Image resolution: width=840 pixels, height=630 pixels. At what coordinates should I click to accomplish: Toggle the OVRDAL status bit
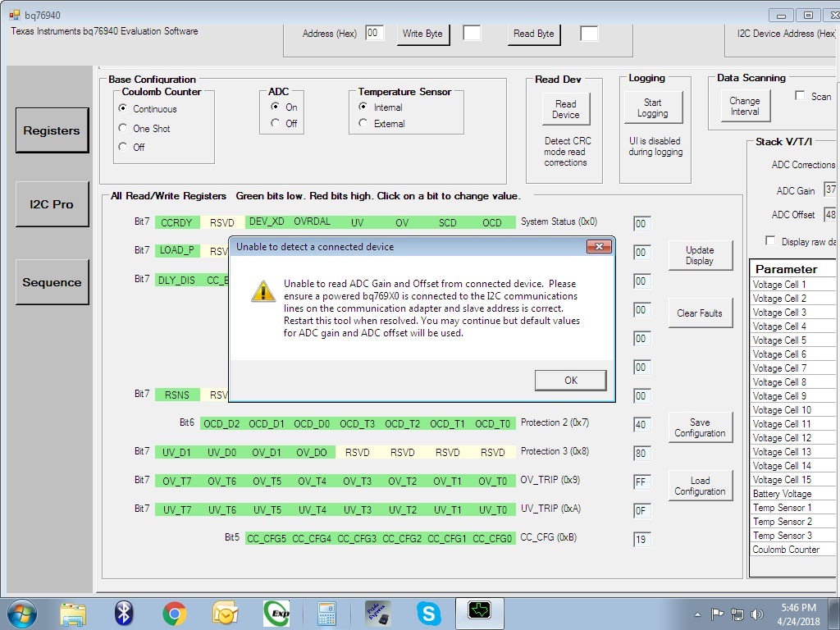point(312,222)
